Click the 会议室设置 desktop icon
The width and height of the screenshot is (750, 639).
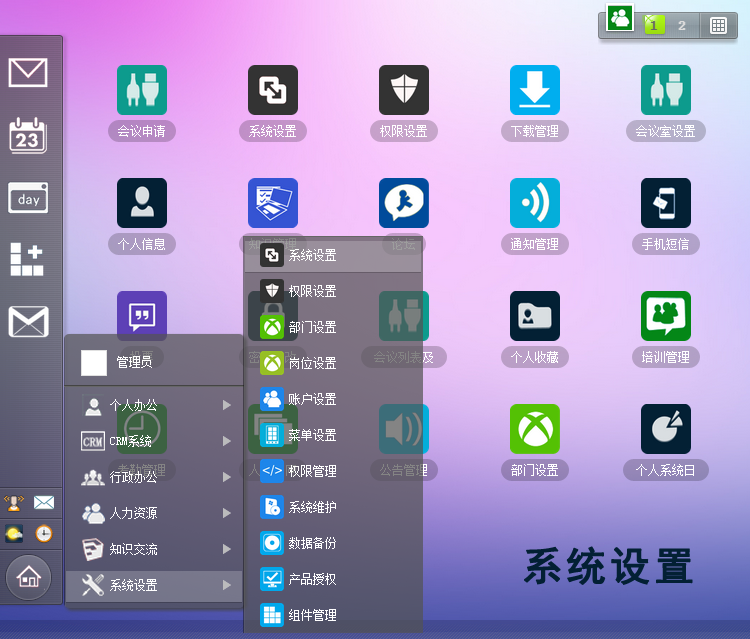[665, 91]
